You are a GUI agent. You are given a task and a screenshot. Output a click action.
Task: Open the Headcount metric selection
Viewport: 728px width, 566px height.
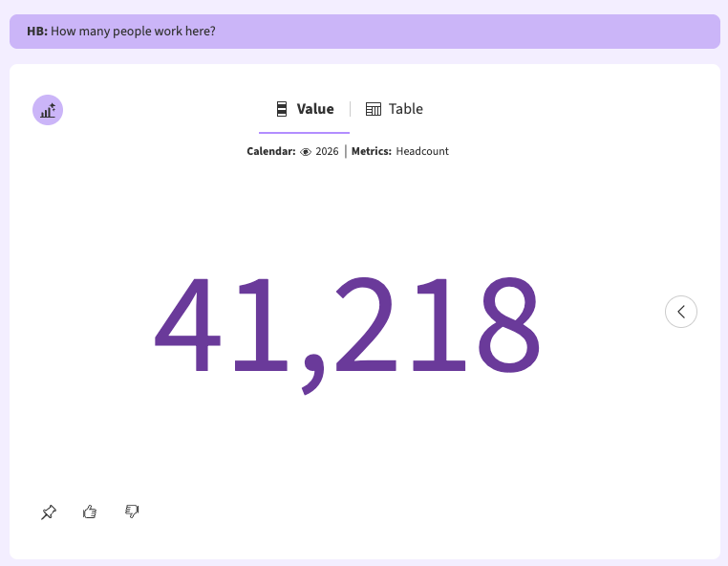[422, 152]
